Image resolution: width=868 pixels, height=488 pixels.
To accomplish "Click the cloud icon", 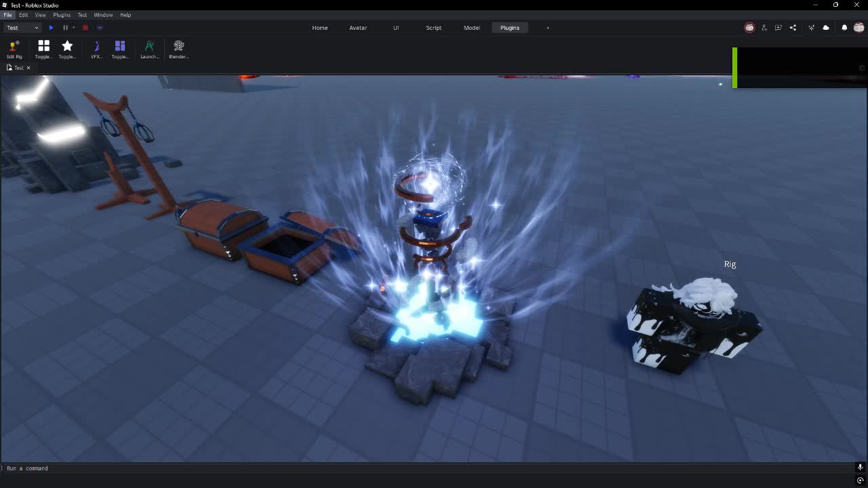I will coord(826,28).
